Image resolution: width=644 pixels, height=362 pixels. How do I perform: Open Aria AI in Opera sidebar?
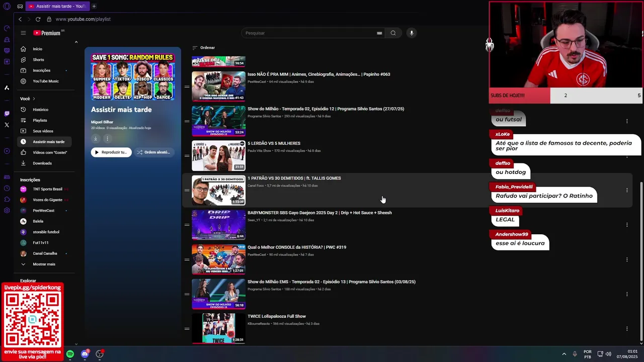7,88
